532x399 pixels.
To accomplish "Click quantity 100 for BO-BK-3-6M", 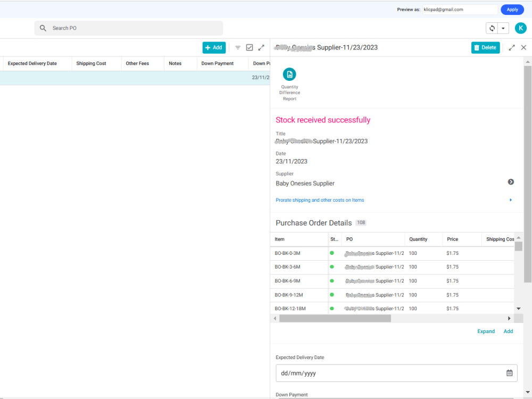I will tap(413, 267).
